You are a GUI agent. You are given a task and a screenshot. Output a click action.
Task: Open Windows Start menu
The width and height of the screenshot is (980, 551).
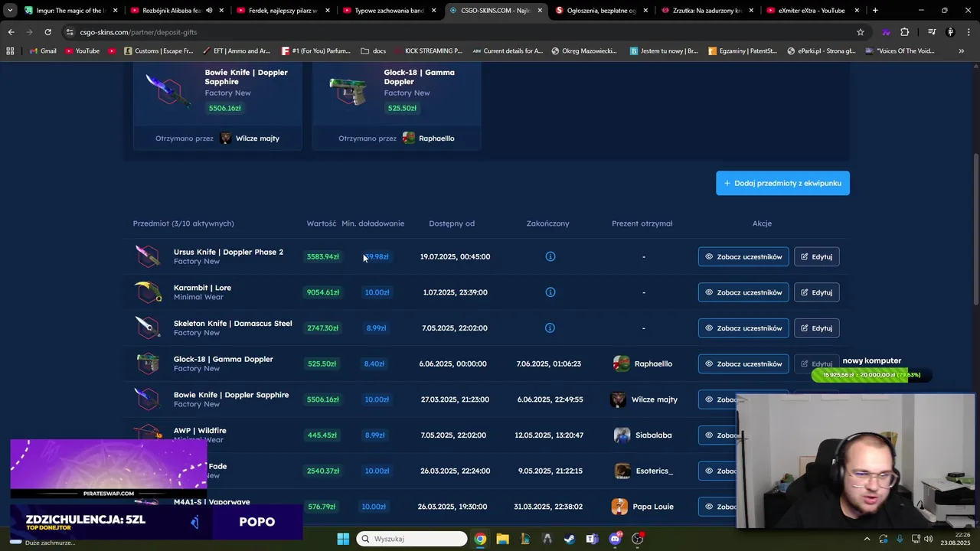(342, 539)
